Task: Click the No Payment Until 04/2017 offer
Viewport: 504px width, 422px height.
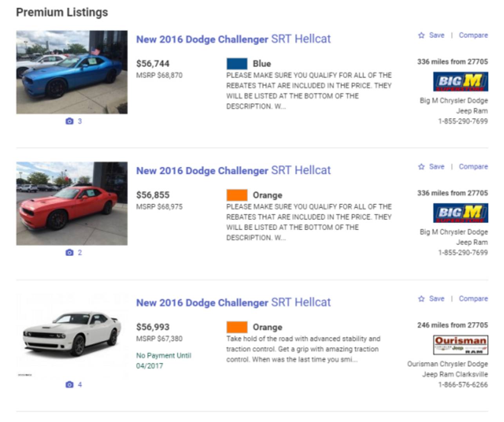Action: (163, 361)
